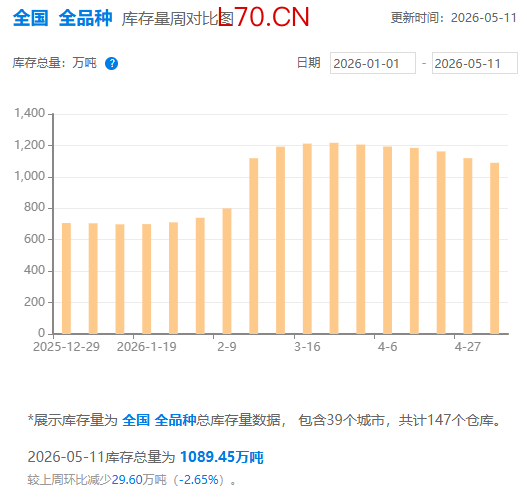Click the 1089.45万吨 total inventory figure
Viewport: 527px width, 498px height.
222,457
